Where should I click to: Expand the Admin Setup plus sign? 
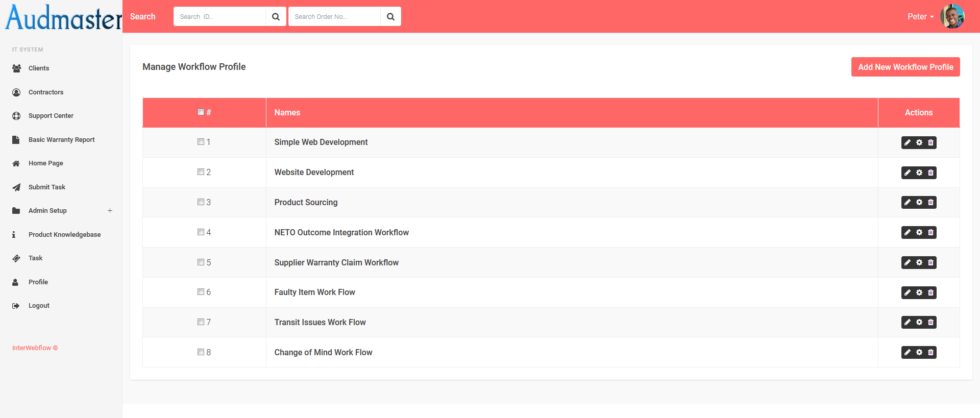click(110, 211)
